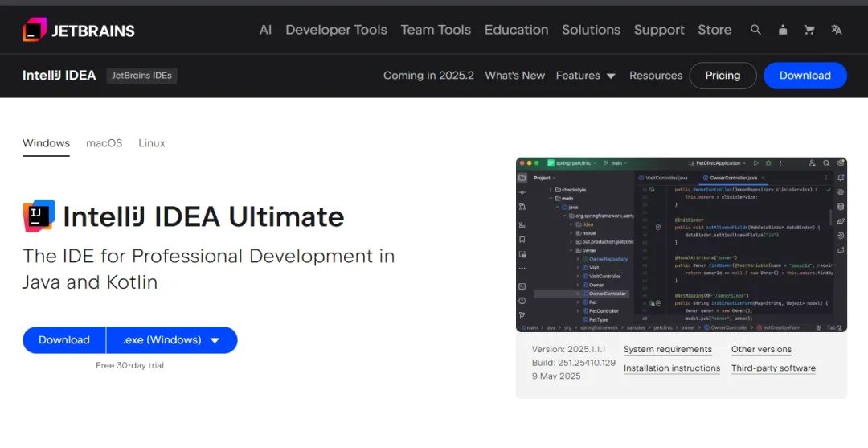
Task: Open the Other versions link
Action: (761, 349)
